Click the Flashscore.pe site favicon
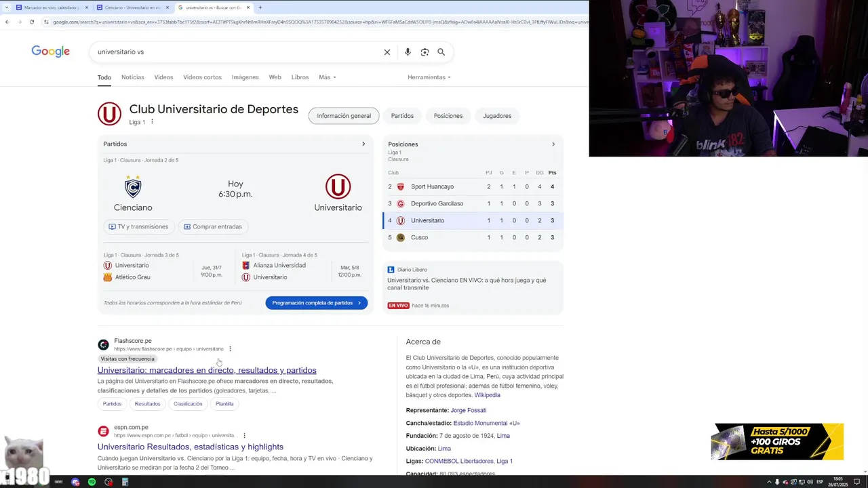Image resolution: width=868 pixels, height=488 pixels. (x=103, y=345)
